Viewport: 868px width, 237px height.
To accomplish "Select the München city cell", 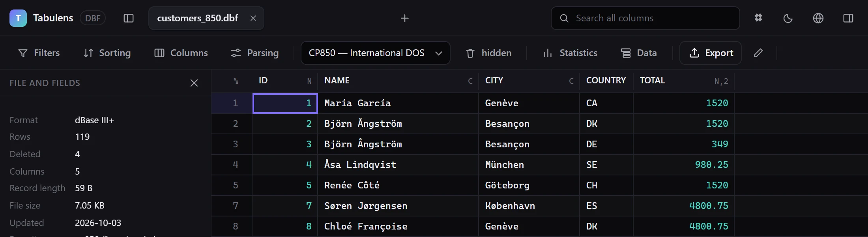I will click(x=529, y=165).
